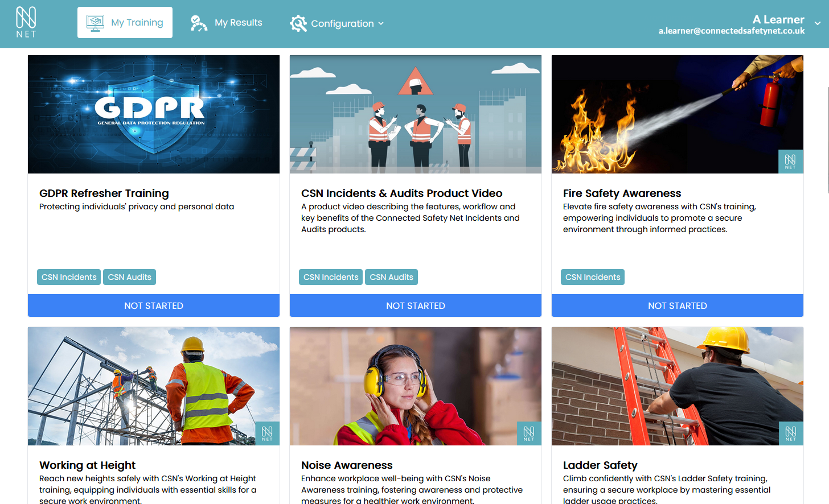
Task: Select the CSN Incidents & Audits Product Video title
Action: (402, 193)
